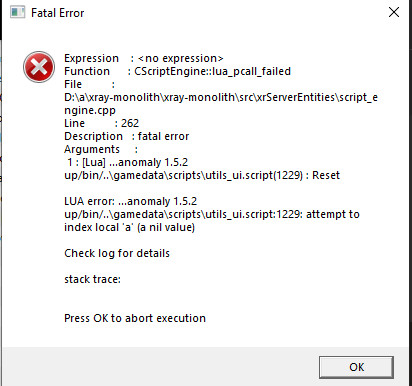Click the File label line

click(89, 84)
